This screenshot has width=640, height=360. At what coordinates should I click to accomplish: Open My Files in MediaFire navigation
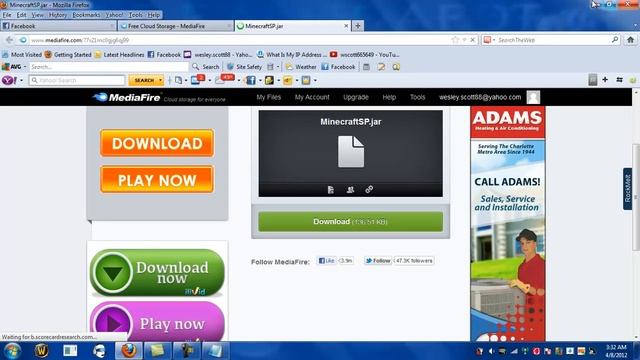269,97
